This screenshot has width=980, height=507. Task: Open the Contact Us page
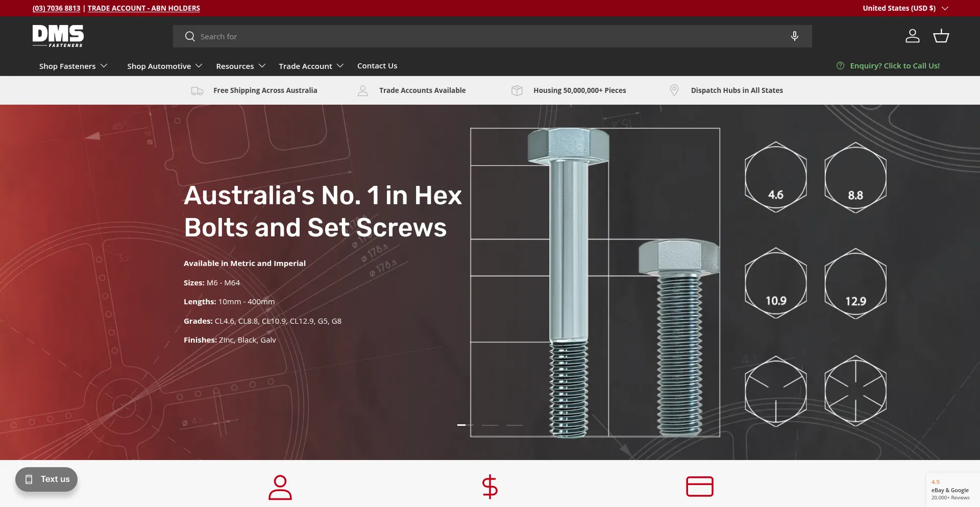[377, 66]
